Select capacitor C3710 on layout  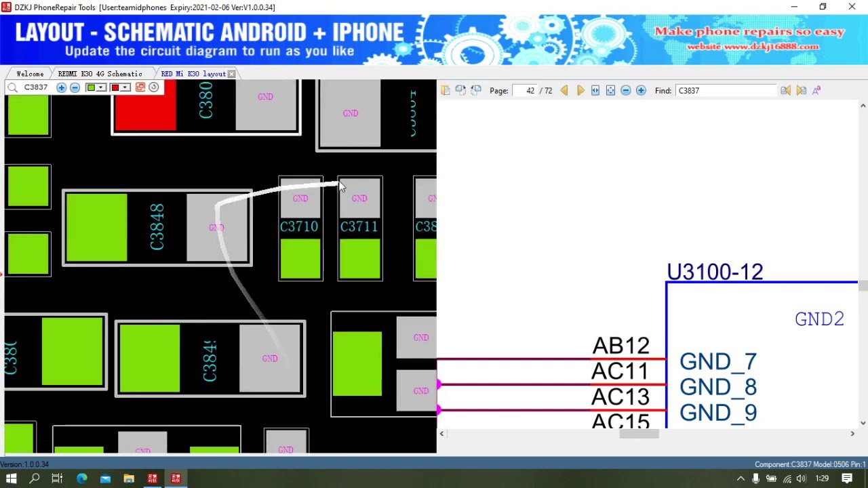click(x=300, y=228)
